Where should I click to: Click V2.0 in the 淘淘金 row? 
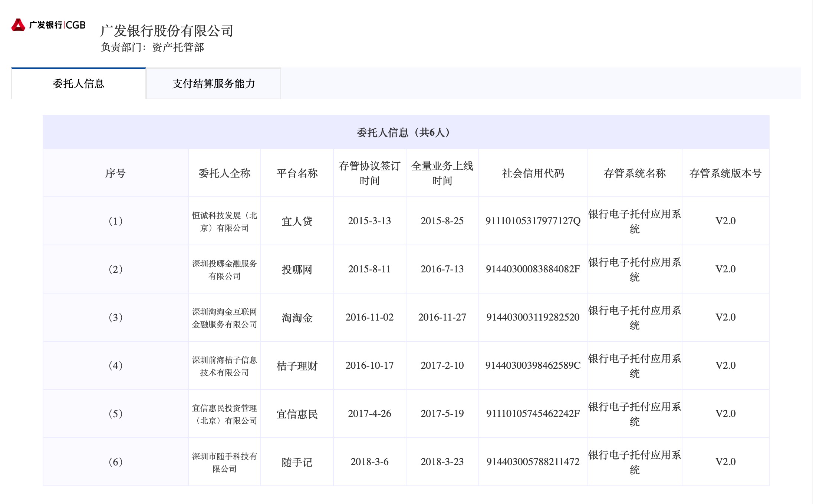[x=725, y=317]
